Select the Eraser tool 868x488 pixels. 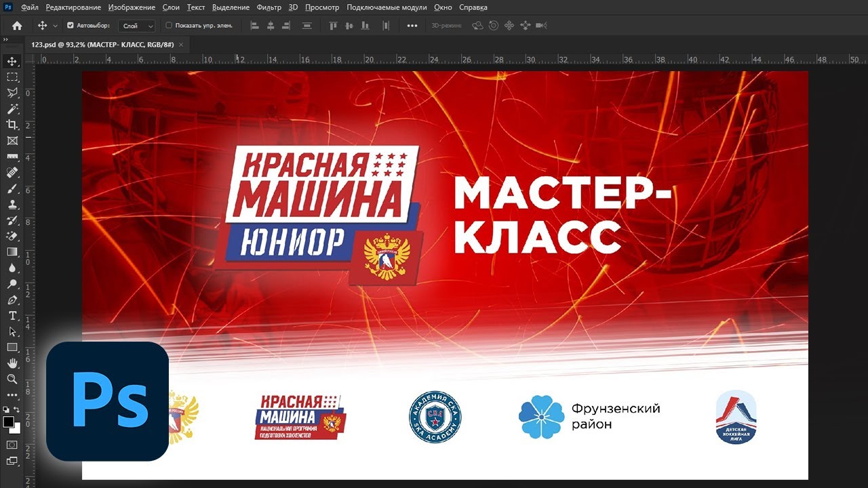[x=12, y=237]
